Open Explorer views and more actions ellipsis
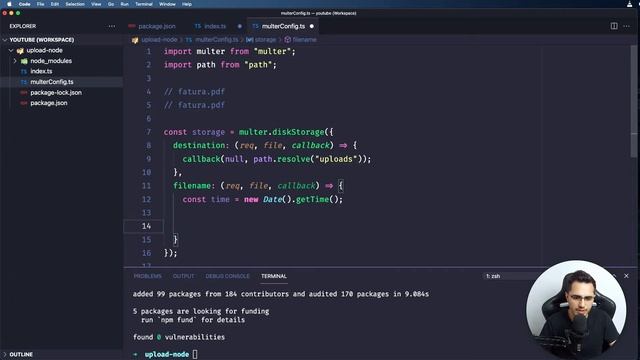 (x=111, y=26)
